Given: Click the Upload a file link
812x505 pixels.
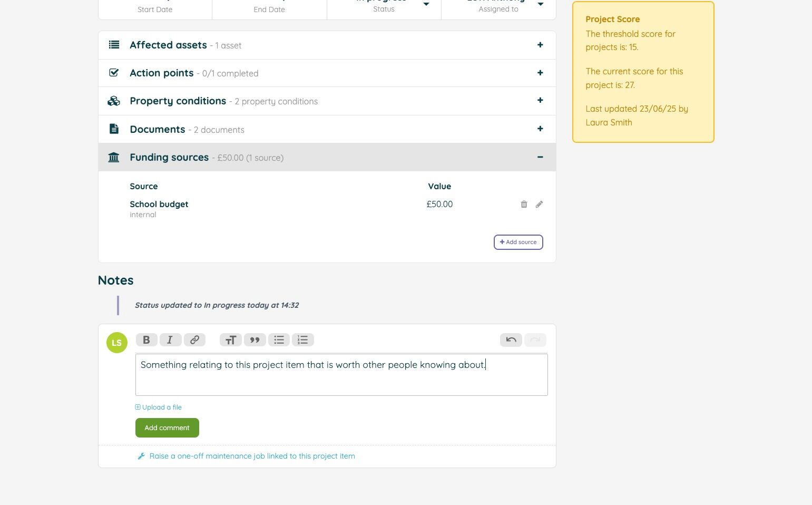Looking at the screenshot, I should click(x=159, y=407).
